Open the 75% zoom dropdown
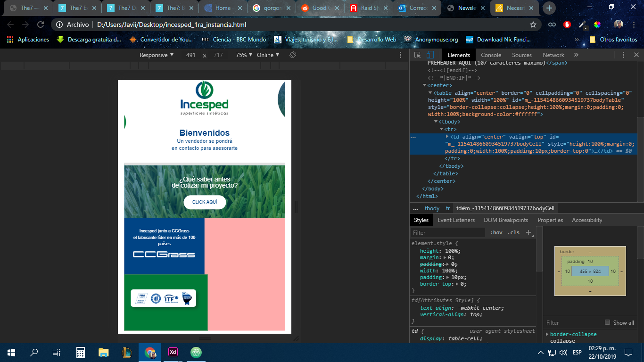The image size is (644, 362). coord(244,55)
